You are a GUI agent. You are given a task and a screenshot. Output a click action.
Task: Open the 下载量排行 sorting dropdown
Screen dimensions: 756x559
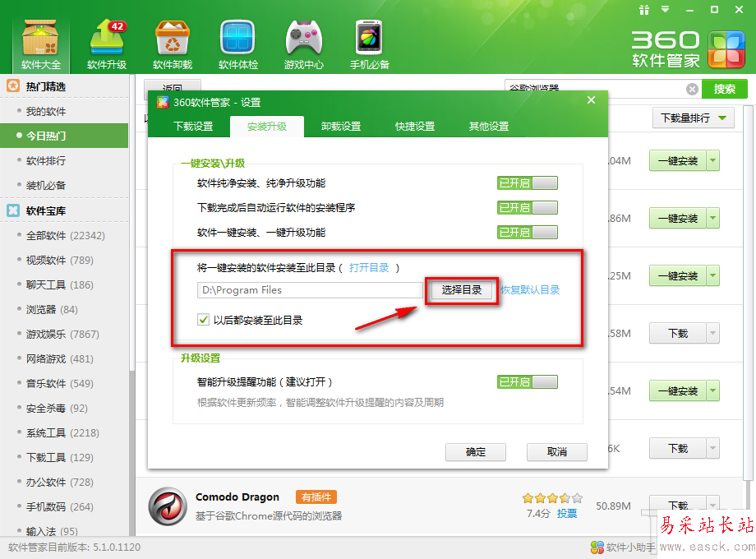pos(693,118)
